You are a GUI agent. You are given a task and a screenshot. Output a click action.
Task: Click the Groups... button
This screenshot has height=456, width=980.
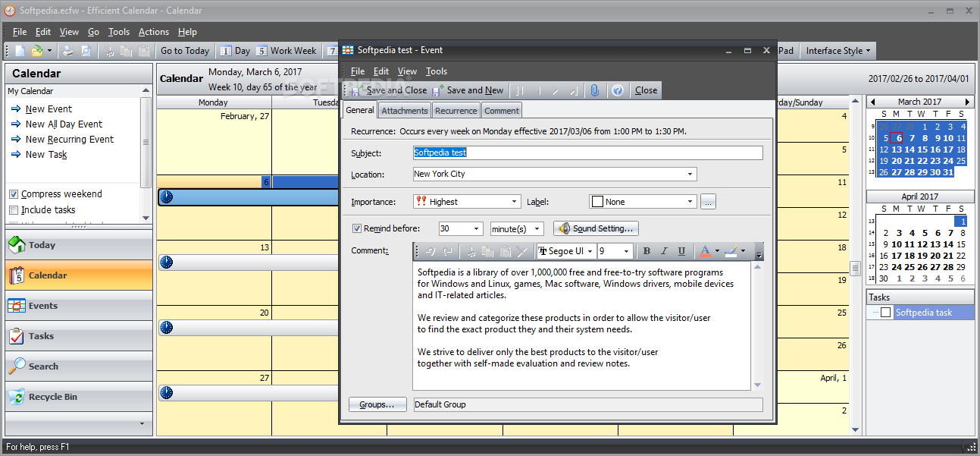pos(377,404)
